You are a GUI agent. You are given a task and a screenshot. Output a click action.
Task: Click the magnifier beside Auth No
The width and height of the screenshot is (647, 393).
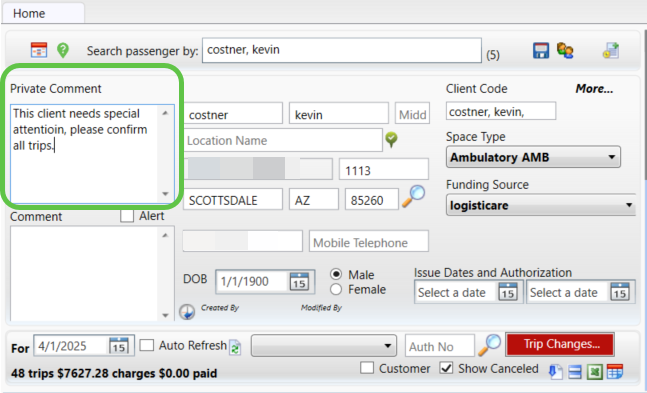[489, 345]
